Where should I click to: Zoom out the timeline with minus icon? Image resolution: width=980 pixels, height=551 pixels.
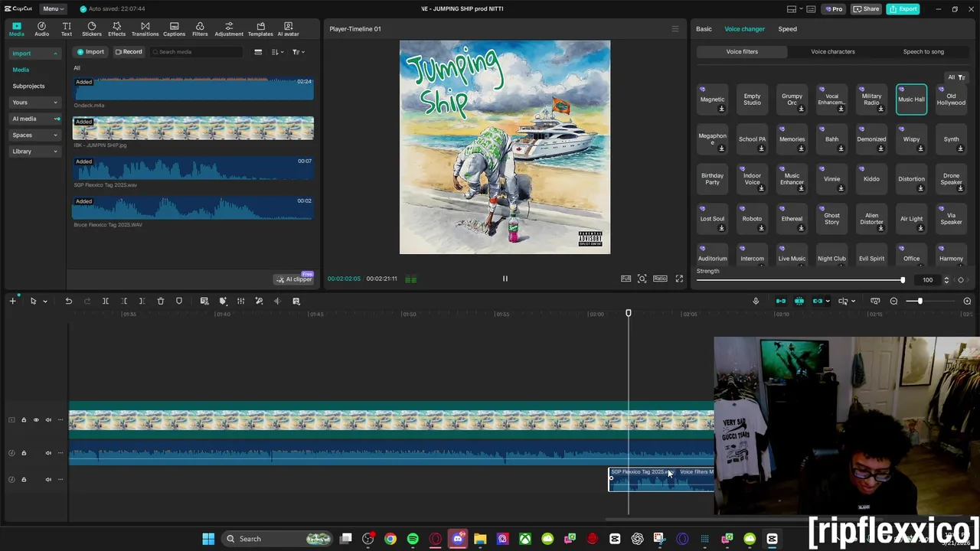(x=893, y=301)
